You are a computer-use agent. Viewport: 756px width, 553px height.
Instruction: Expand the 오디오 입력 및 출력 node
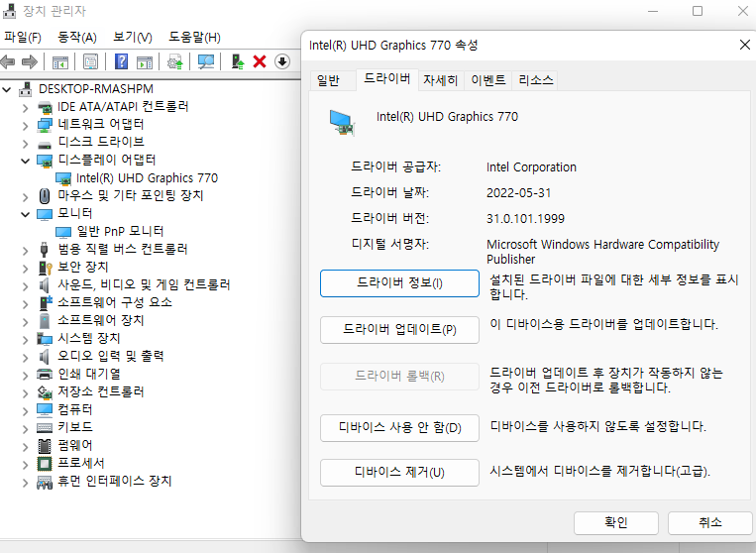(25, 357)
